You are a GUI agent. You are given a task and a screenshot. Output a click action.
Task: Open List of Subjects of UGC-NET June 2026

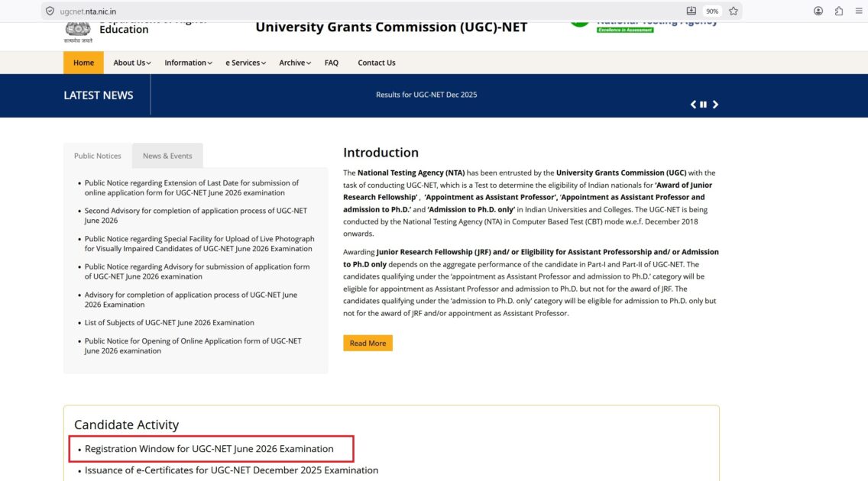tap(170, 322)
